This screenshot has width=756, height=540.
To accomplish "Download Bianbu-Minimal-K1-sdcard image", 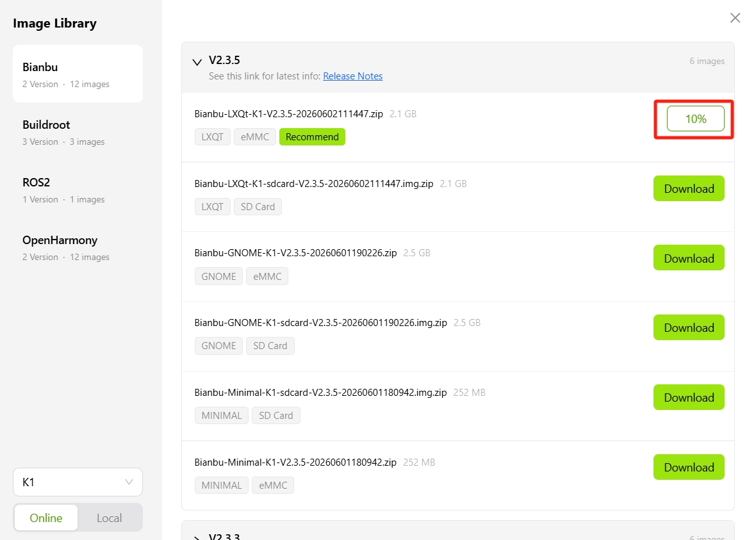I will point(689,397).
